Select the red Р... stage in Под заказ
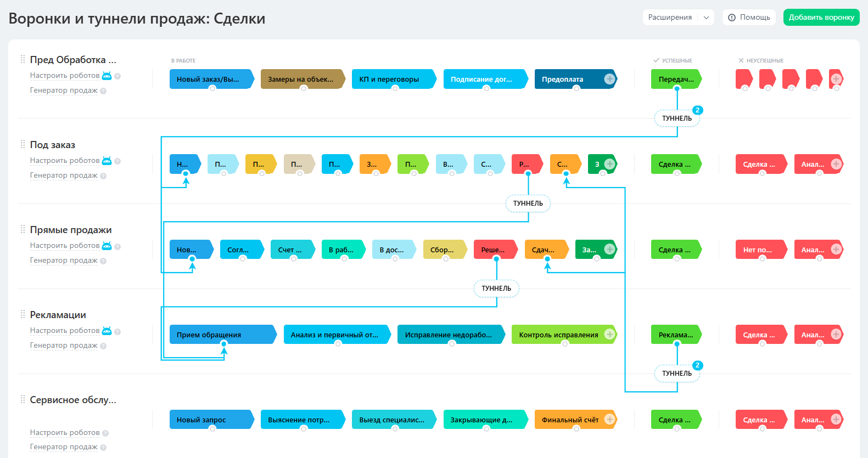 click(x=527, y=164)
